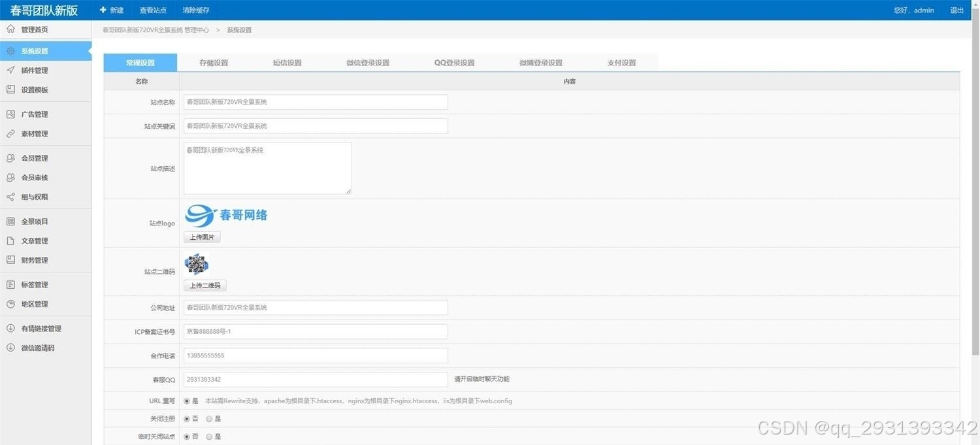Click the site QR code thumbnail
The image size is (980, 445).
pos(196,264)
